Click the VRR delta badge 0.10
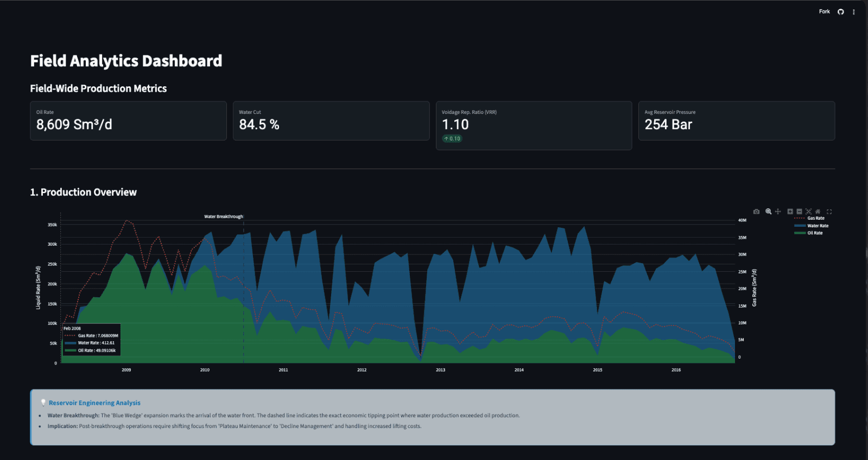 click(x=452, y=139)
